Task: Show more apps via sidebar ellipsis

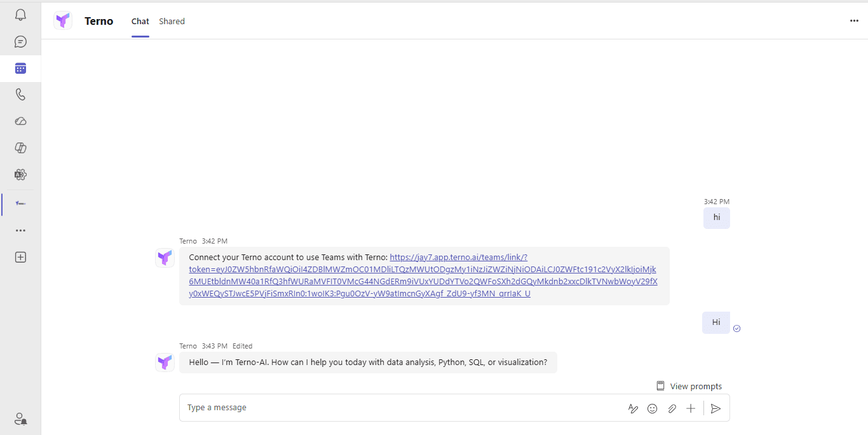Action: tap(20, 230)
